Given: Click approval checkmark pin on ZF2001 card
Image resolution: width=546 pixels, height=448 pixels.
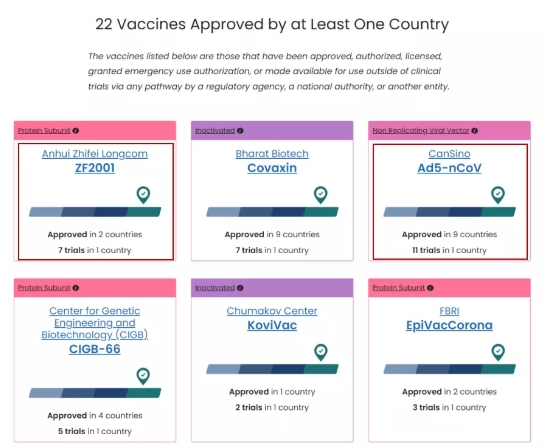Looking at the screenshot, I should (143, 195).
